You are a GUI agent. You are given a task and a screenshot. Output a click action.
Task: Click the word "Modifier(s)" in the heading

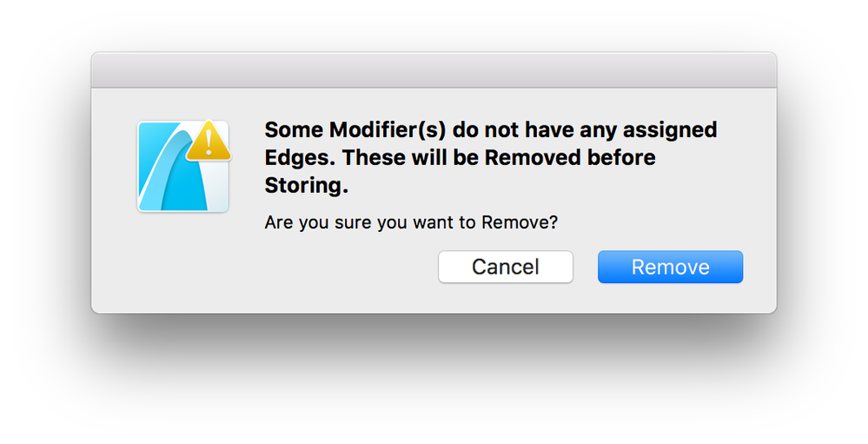point(388,130)
